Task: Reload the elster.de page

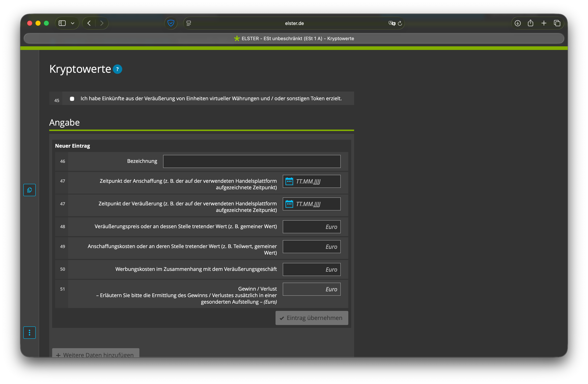Action: [400, 23]
